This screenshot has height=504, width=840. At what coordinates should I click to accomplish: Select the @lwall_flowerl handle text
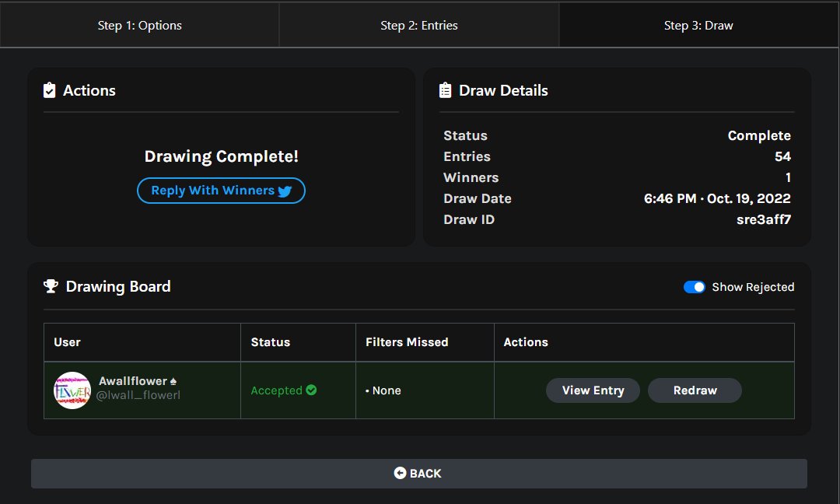[x=138, y=396]
